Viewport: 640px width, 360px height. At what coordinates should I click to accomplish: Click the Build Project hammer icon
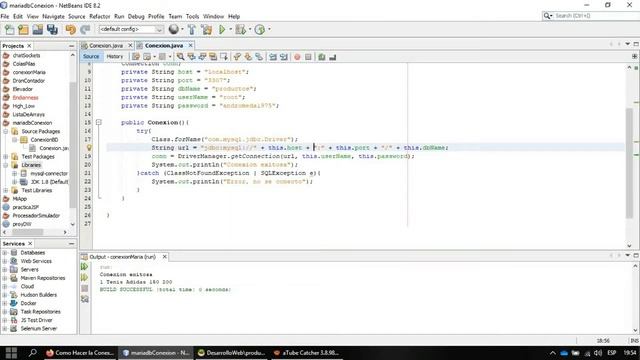coord(192,29)
